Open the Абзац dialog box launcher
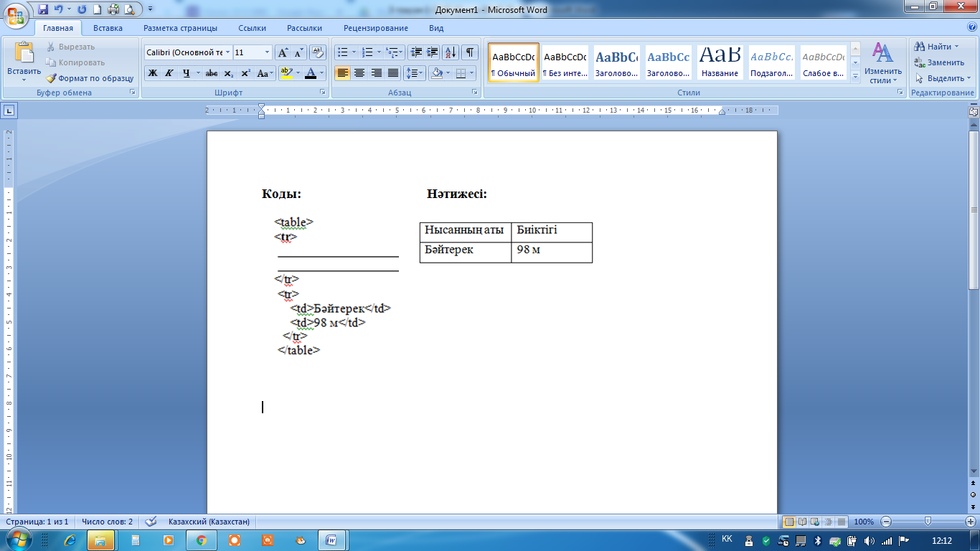980x551 pixels. pos(474,93)
